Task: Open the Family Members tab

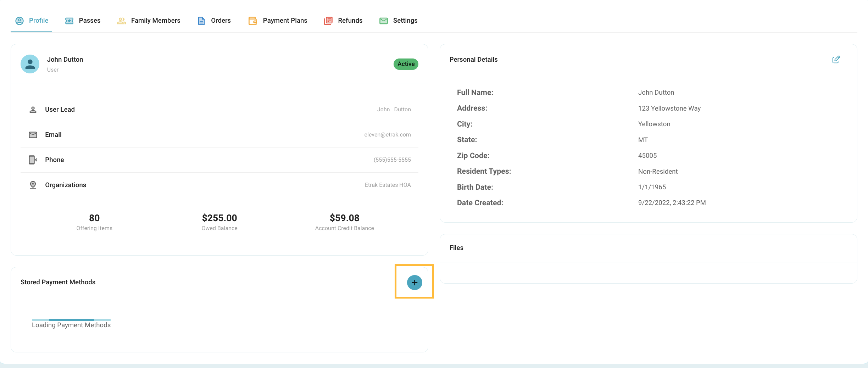Action: tap(149, 21)
